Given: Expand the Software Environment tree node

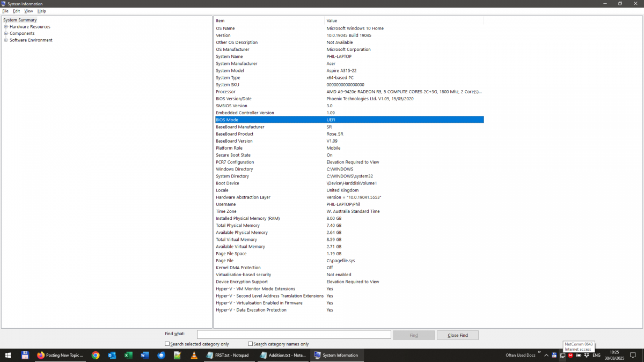Looking at the screenshot, I should pyautogui.click(x=6, y=40).
